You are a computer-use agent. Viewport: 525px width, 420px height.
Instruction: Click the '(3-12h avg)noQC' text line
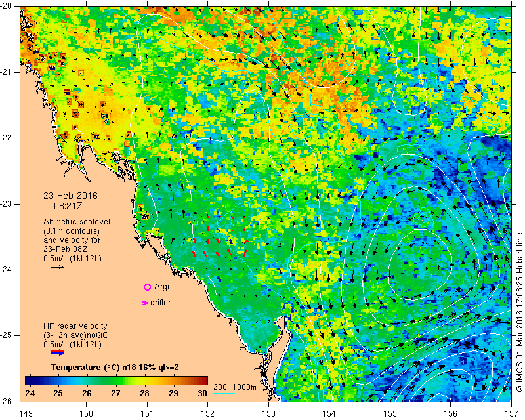click(x=75, y=335)
